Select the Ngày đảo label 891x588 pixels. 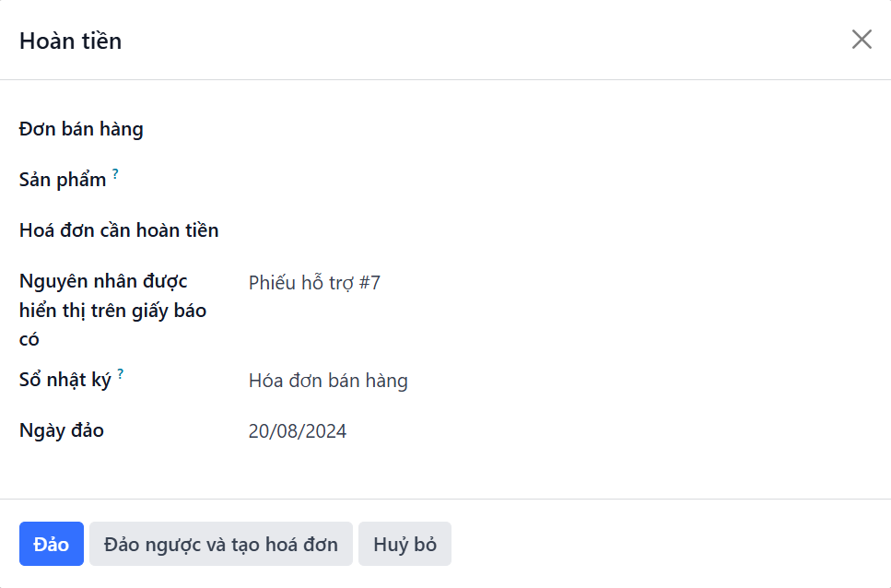click(62, 430)
